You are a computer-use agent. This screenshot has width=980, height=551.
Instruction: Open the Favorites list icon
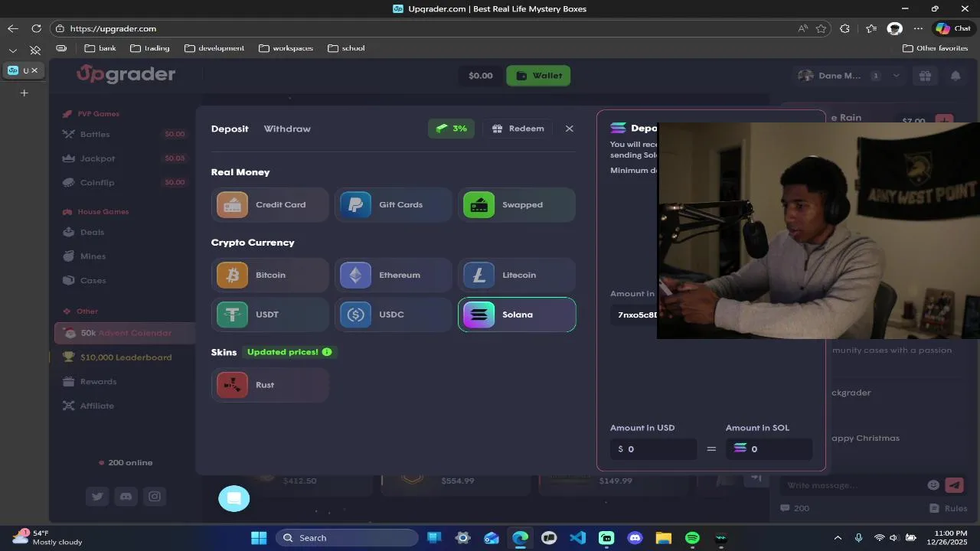pos(871,28)
